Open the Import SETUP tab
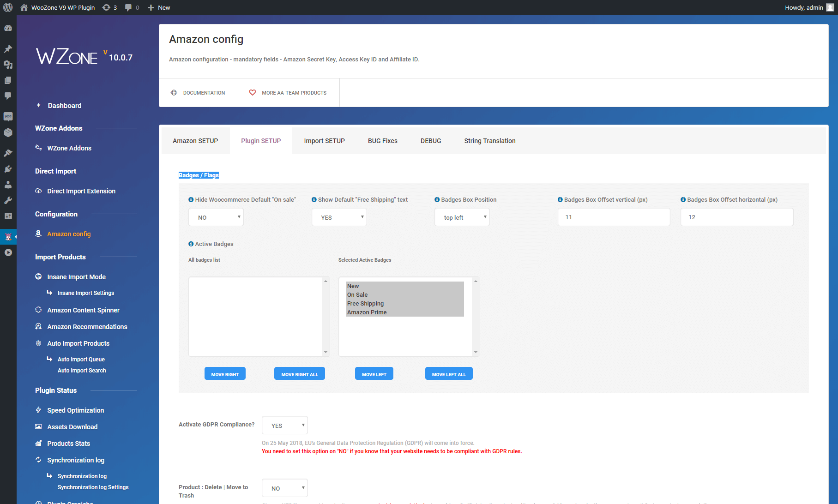This screenshot has height=504, width=838. coord(324,141)
